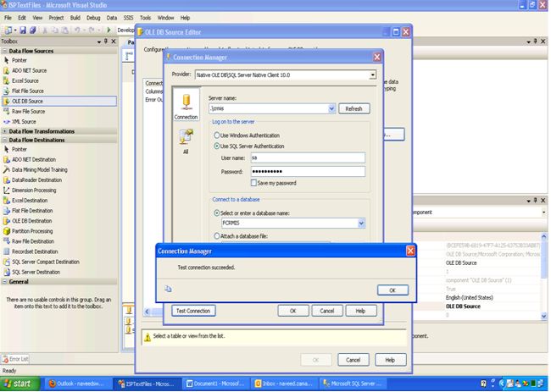Expand Data Flow Transformations group
Screen dimensions: 551x392
4,131
